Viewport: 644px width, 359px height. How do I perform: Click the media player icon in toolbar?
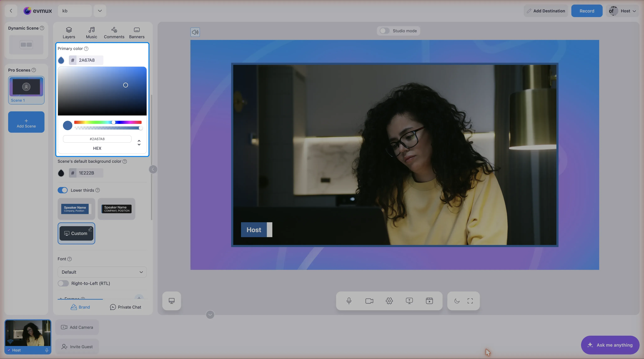tap(429, 301)
